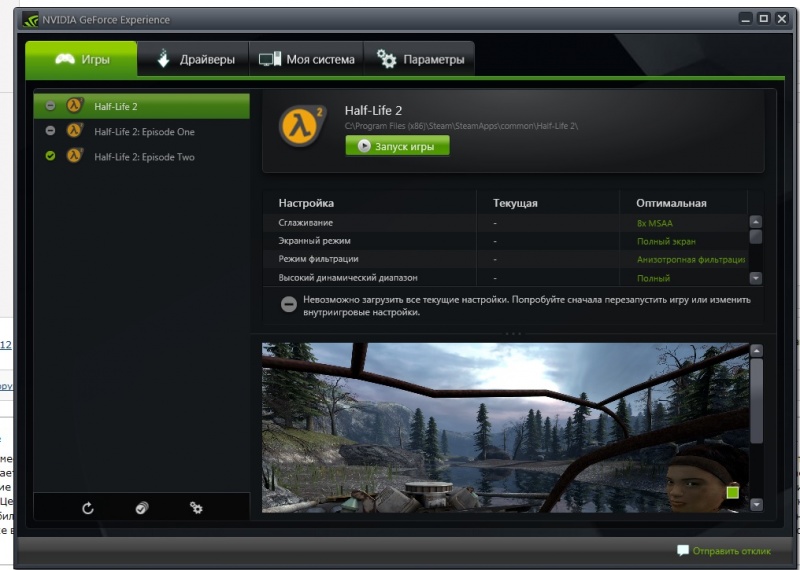Image resolution: width=800 pixels, height=570 pixels.
Task: Click Отправить отклик feedback link
Action: [x=731, y=551]
